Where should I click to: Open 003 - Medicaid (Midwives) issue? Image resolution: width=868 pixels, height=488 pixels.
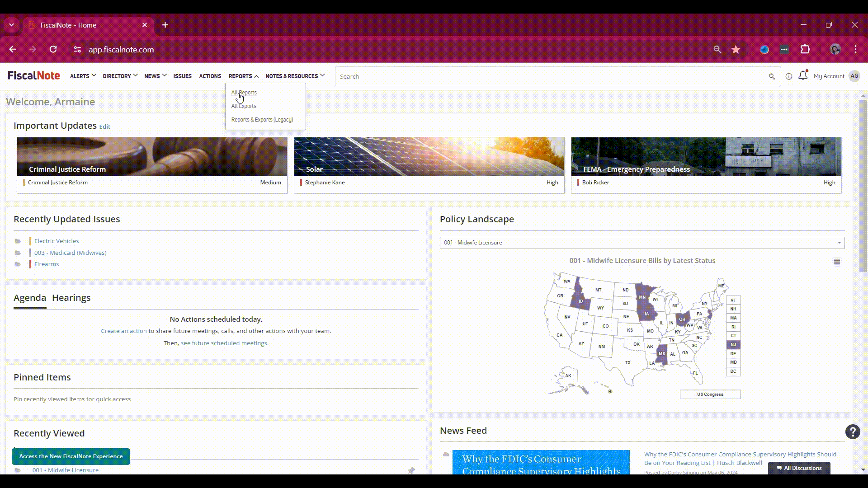point(71,253)
